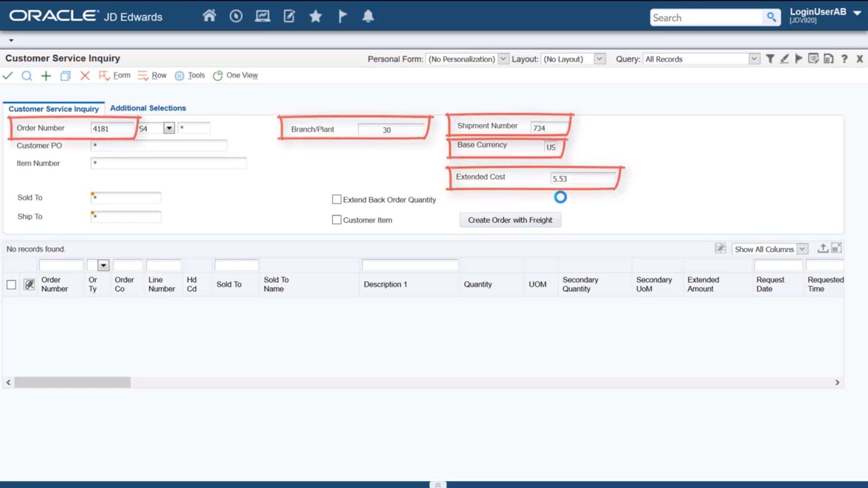Click the Home icon in the banner
Viewport: 868px width, 488px height.
[209, 15]
